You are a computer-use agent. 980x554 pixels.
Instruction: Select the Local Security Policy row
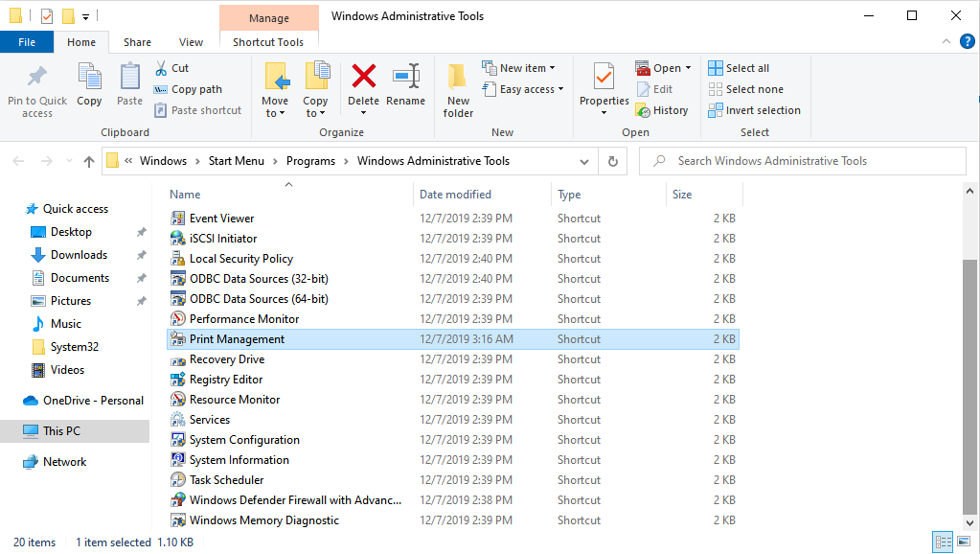tap(453, 259)
